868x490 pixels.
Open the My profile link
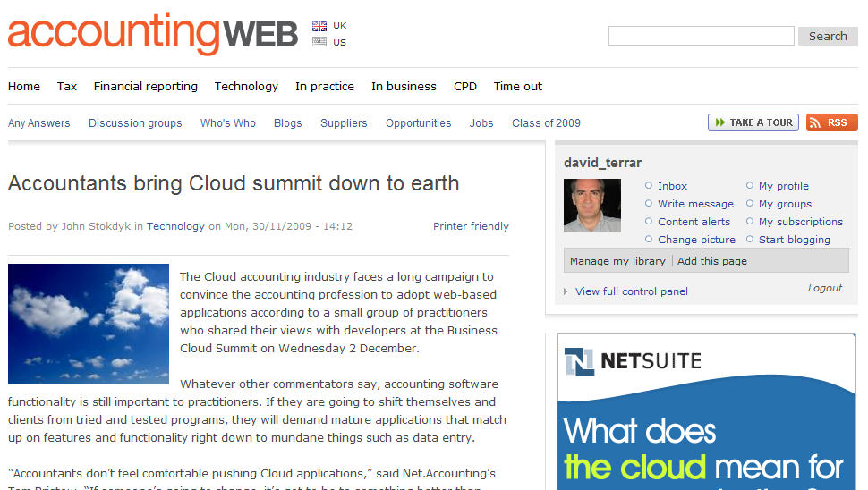coord(784,186)
